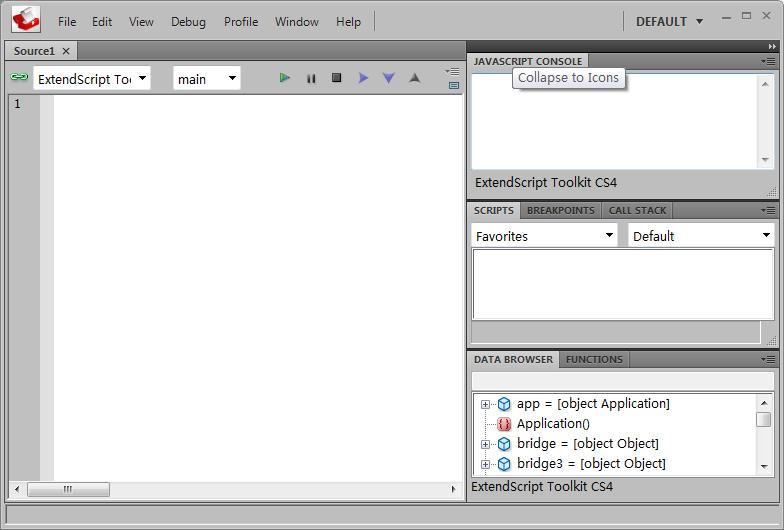This screenshot has height=530, width=784.
Task: Click the Step Over debug arrow
Action: (363, 78)
